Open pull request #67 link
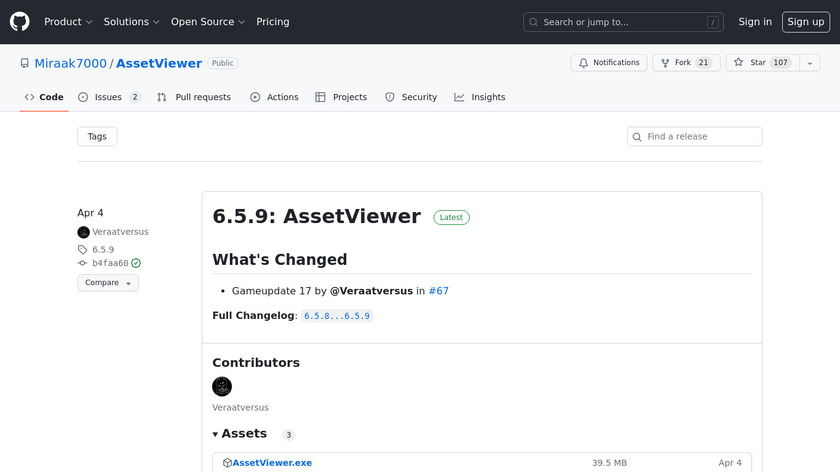Image resolution: width=840 pixels, height=472 pixels. [x=438, y=291]
